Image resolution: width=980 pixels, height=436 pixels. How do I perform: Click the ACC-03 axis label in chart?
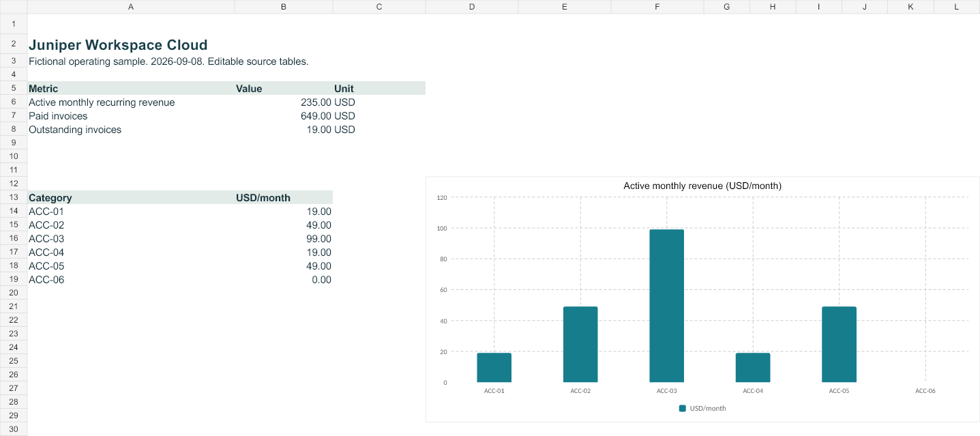(x=666, y=391)
